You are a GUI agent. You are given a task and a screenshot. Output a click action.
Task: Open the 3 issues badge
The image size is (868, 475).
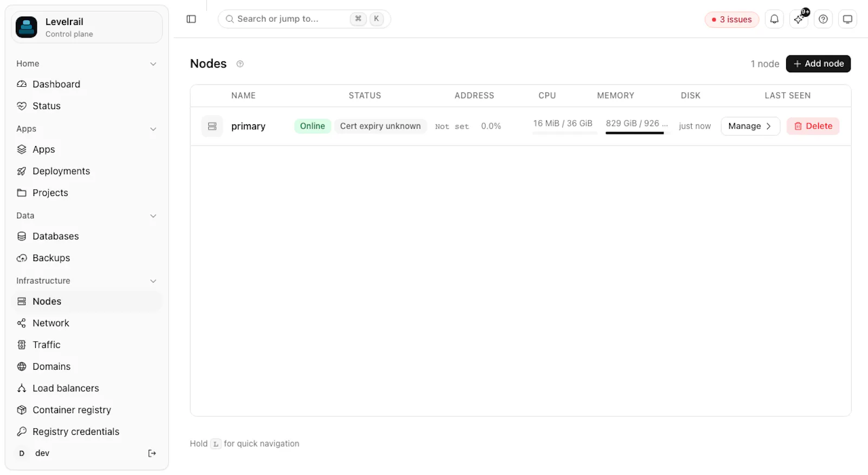click(x=731, y=20)
